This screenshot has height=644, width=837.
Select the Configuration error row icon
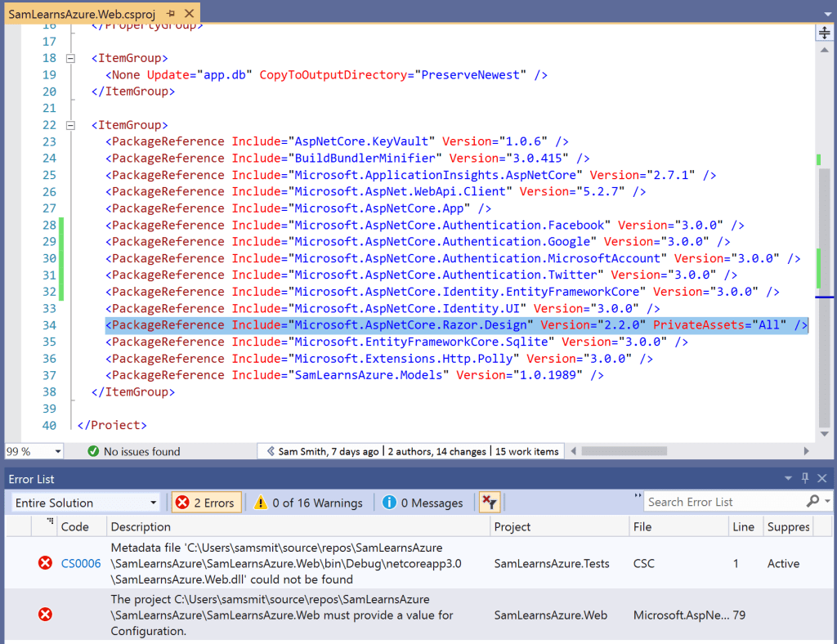point(46,615)
